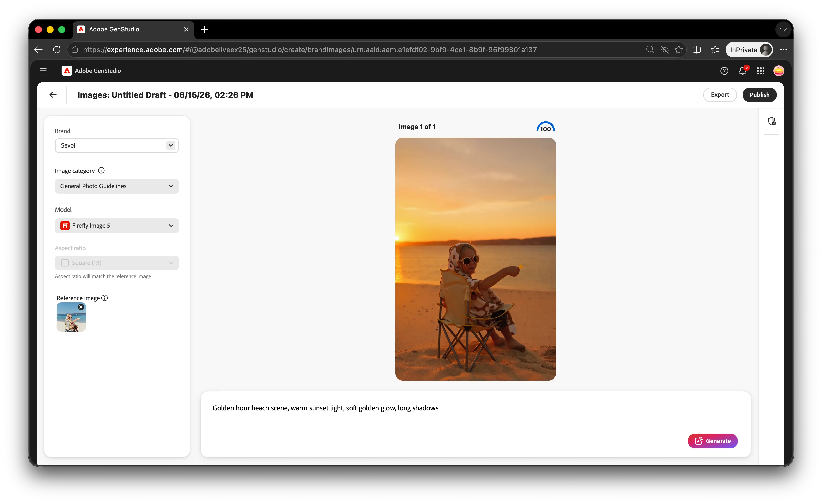Click the Publish button
This screenshot has width=822, height=504.
tap(759, 95)
